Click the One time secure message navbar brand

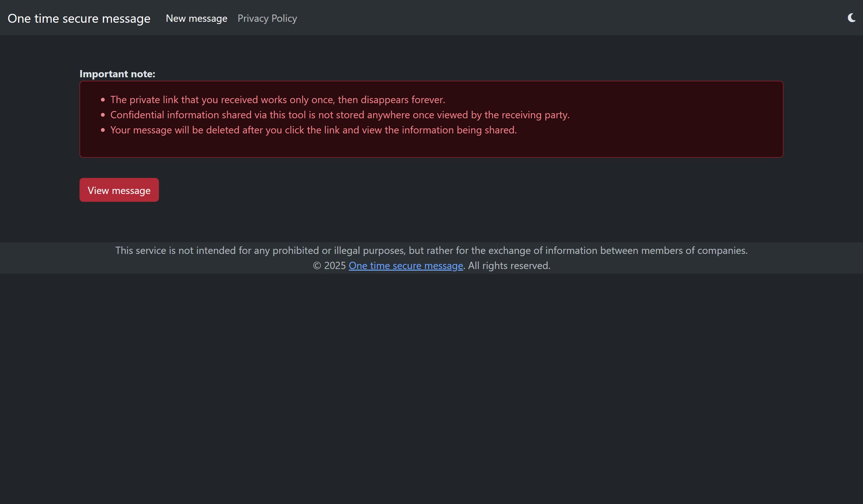pyautogui.click(x=79, y=19)
